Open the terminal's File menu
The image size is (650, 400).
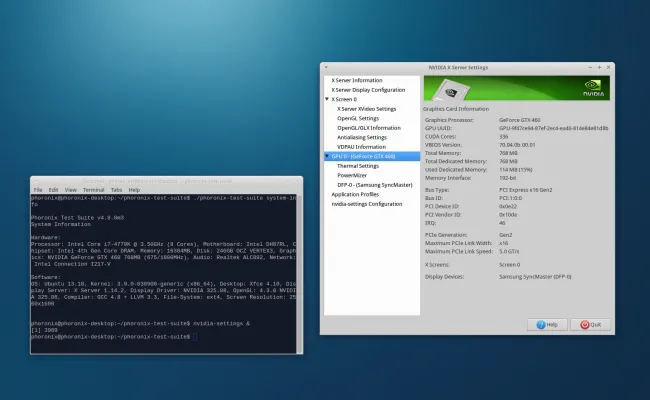click(38, 189)
